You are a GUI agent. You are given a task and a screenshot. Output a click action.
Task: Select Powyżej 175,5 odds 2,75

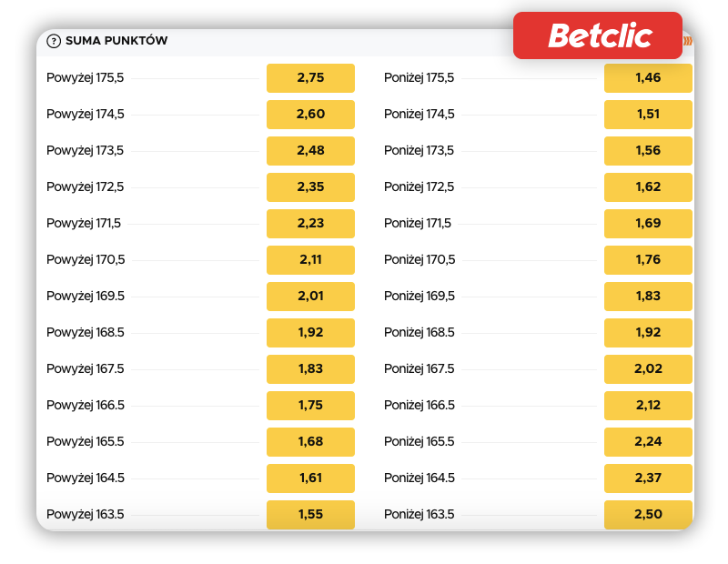coord(310,78)
